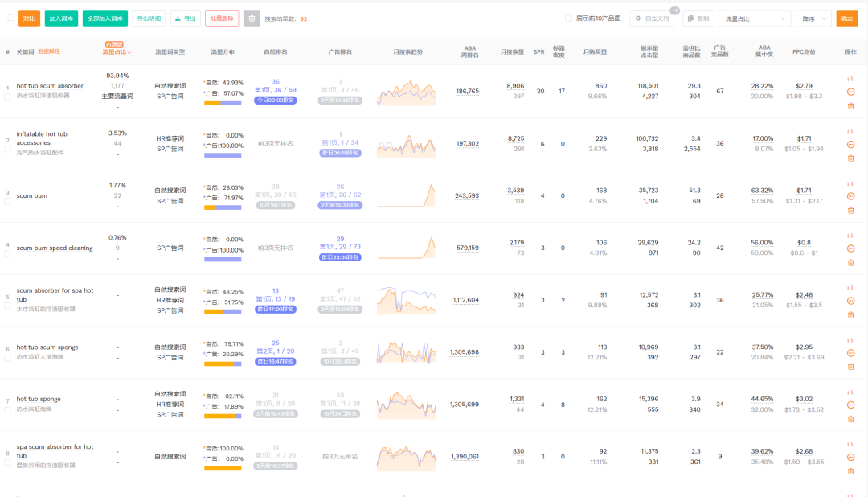Image resolution: width=868 pixels, height=497 pixels.
Task: Click the orange 对比 compare button
Action: 29,18
